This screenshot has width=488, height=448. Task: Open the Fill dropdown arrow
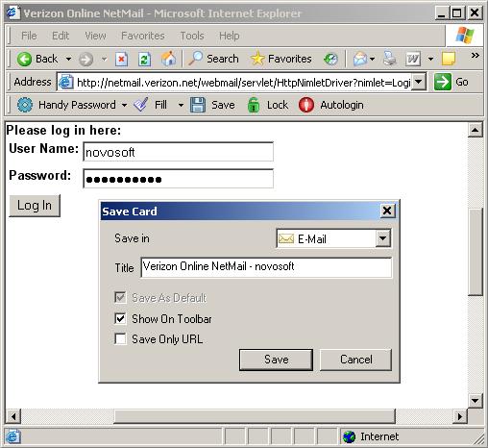click(181, 105)
